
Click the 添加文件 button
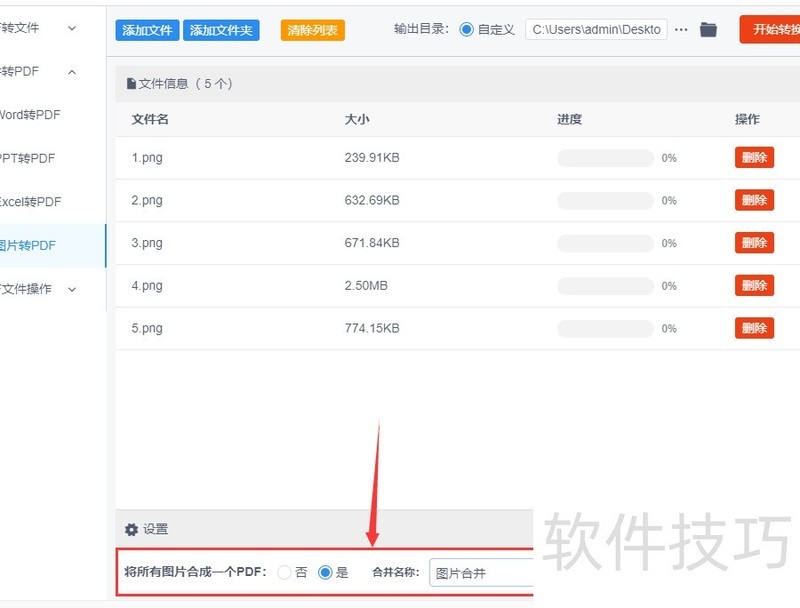[x=147, y=30]
